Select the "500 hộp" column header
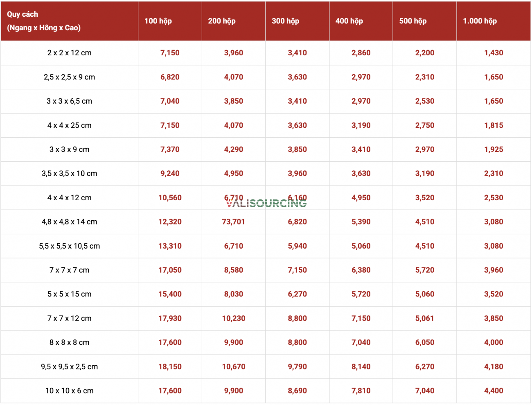 coord(413,21)
